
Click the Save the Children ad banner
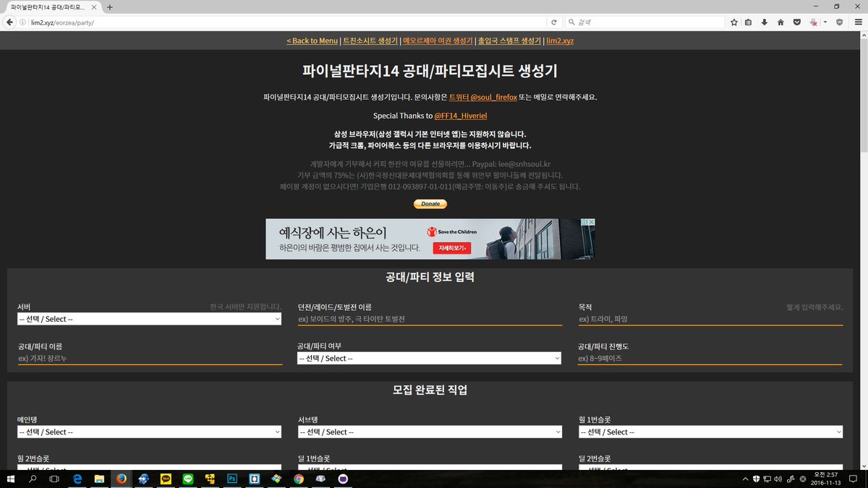430,239
